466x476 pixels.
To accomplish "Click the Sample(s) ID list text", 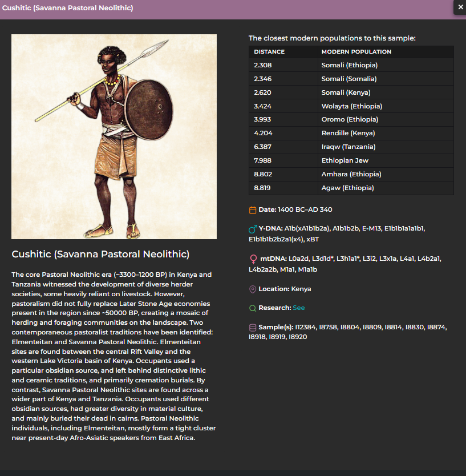I will pos(348,332).
